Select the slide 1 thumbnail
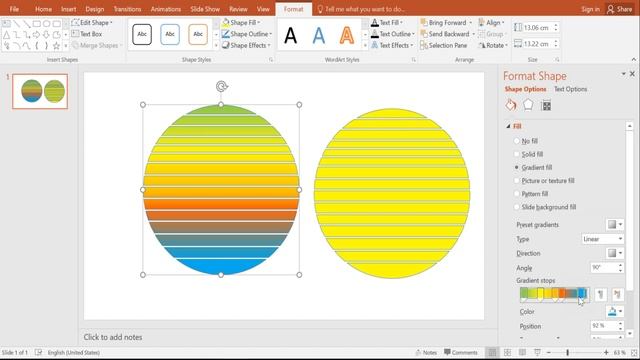This screenshot has width=640, height=360. pyautogui.click(x=40, y=91)
